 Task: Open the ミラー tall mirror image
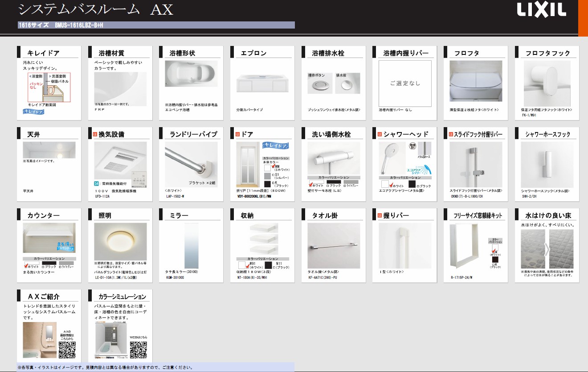pyautogui.click(x=191, y=245)
